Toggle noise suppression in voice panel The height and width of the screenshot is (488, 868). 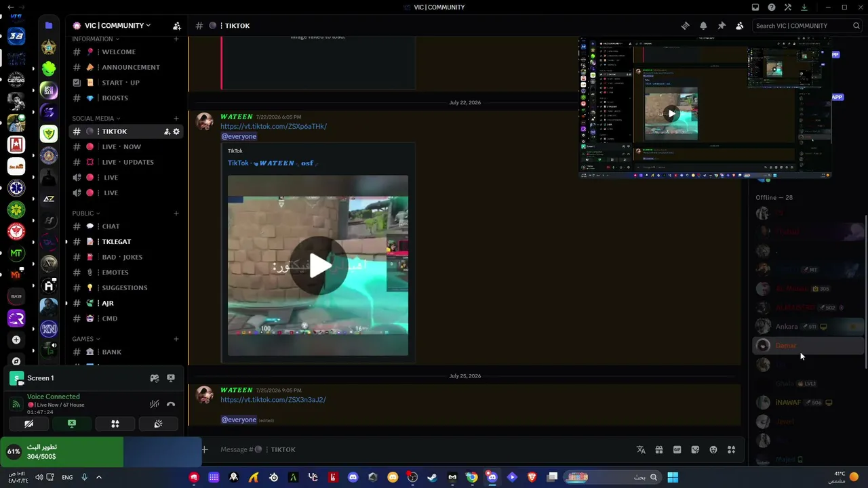(x=155, y=404)
